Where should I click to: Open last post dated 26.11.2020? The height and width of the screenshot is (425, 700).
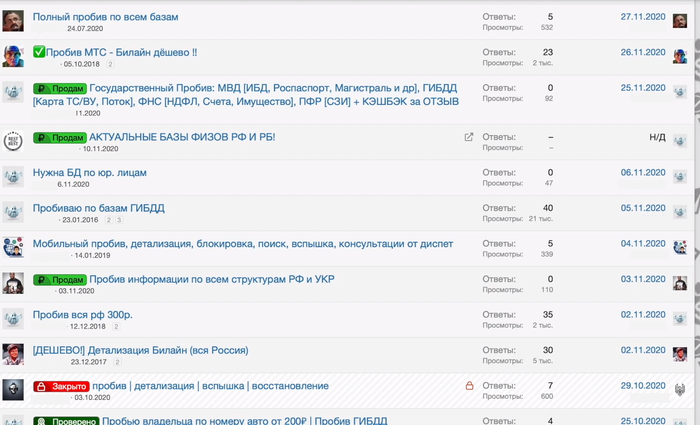click(x=643, y=52)
